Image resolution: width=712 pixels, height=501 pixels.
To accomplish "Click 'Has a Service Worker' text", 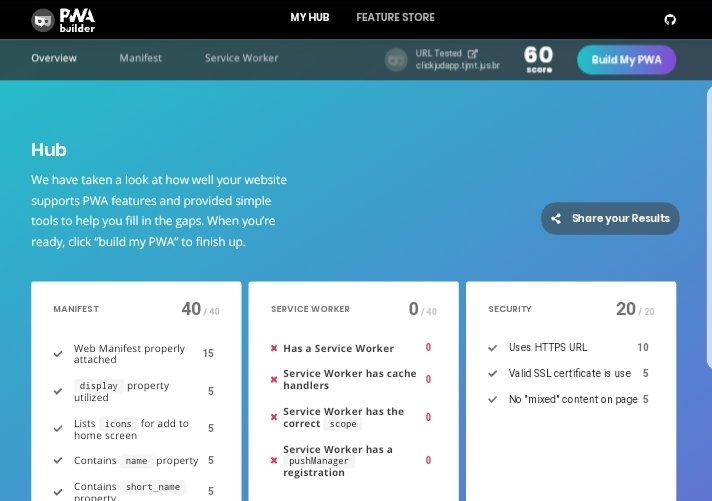I will [338, 348].
